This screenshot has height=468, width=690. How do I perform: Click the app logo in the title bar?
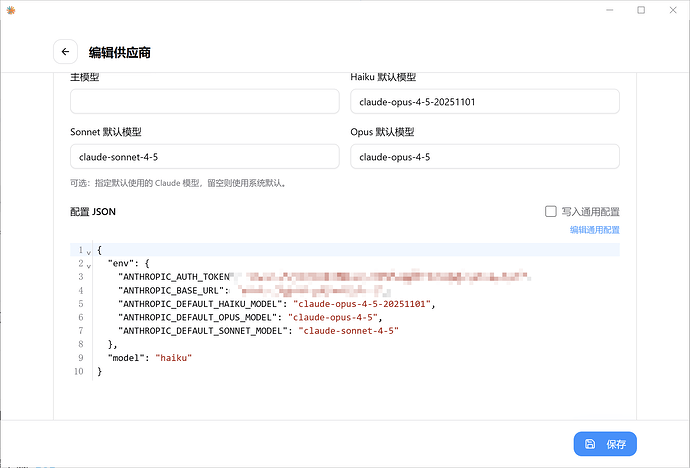tap(11, 10)
